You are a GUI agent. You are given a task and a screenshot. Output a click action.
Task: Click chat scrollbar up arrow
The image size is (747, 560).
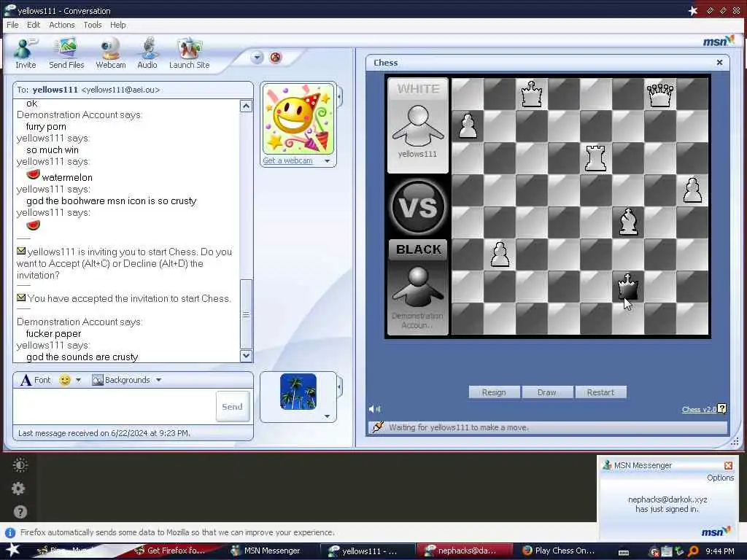(246, 106)
